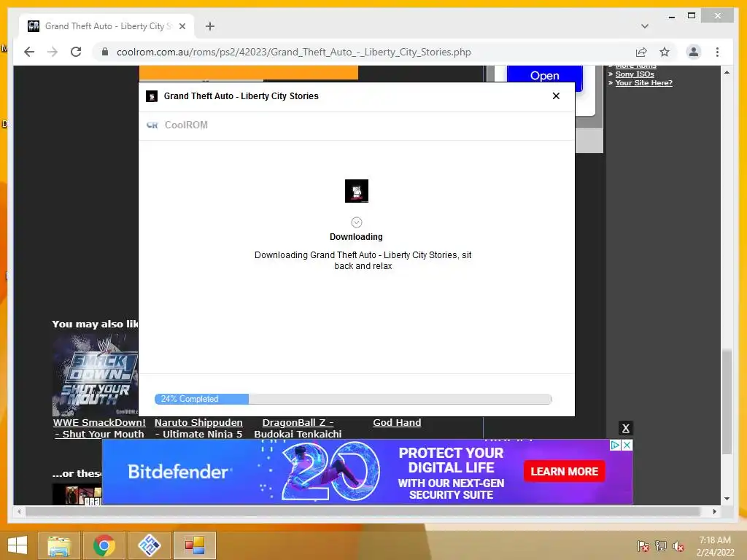The height and width of the screenshot is (560, 747).
Task: Open the Windows Start button
Action: [18, 545]
